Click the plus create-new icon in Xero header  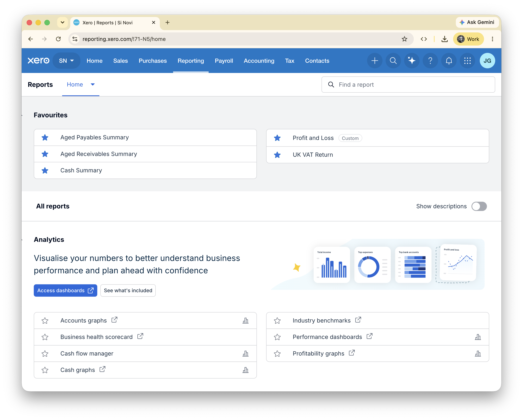click(375, 61)
